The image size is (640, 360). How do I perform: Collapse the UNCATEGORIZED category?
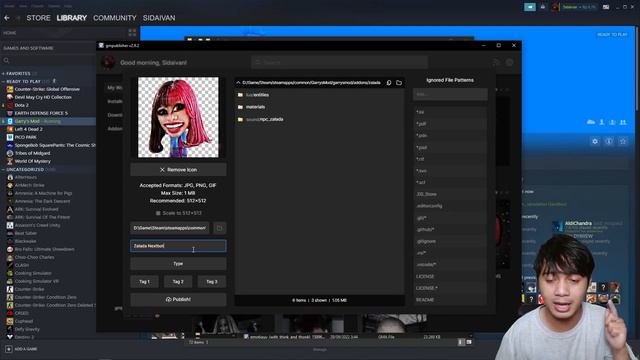coord(24,169)
